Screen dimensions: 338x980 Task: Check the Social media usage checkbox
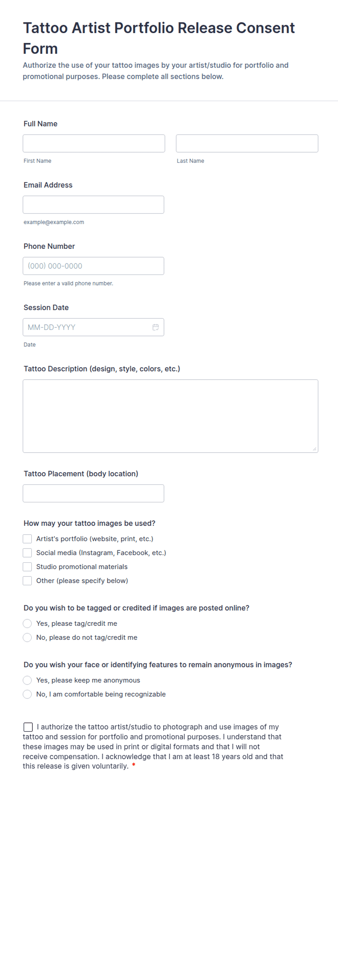pos(27,553)
